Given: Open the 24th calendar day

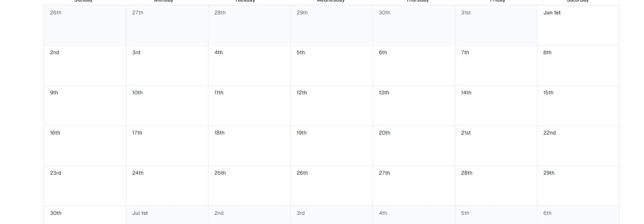Looking at the screenshot, I should point(167,185).
